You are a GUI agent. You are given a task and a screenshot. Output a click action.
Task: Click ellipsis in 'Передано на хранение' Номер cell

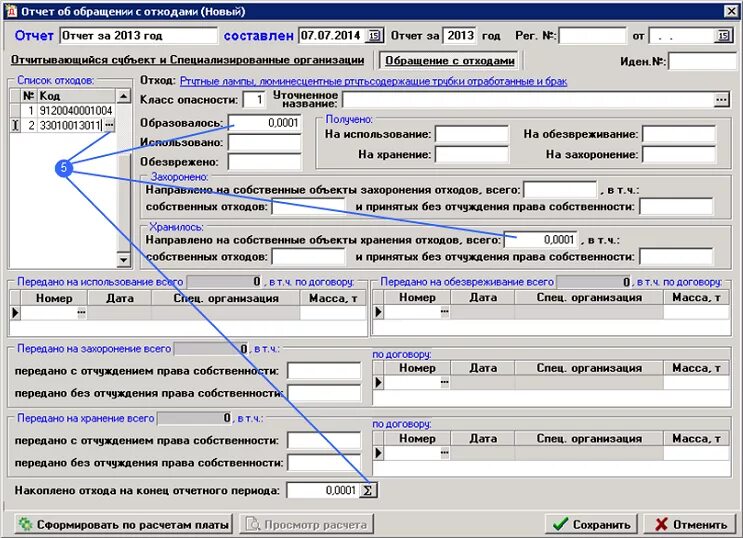click(x=444, y=453)
